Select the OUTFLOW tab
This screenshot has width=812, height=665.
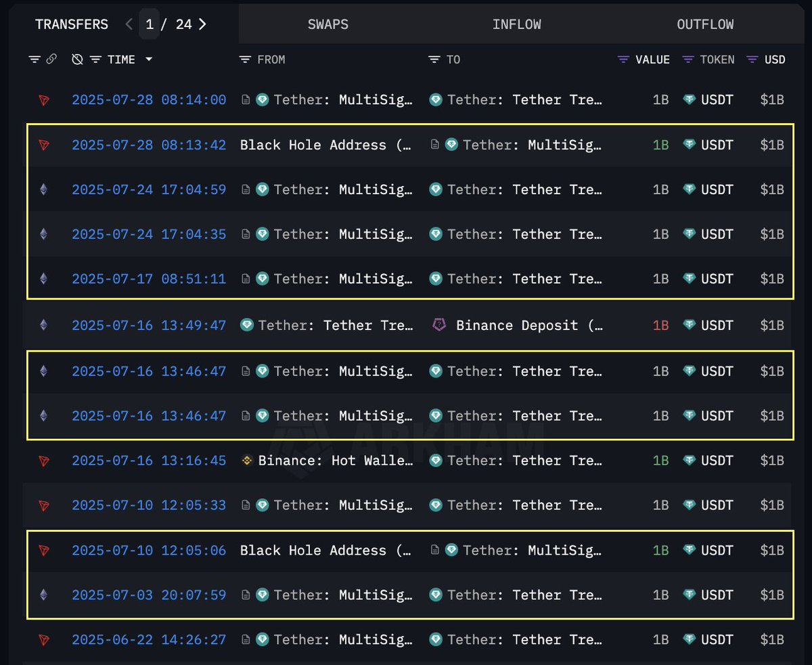(x=705, y=24)
